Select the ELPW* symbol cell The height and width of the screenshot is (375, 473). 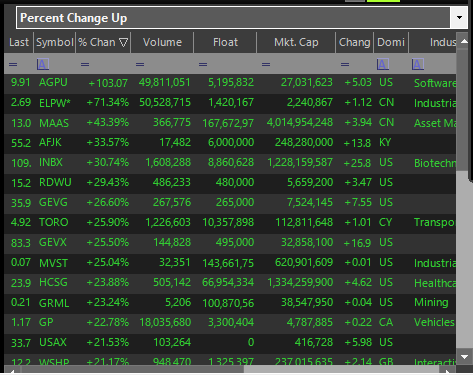click(x=55, y=103)
